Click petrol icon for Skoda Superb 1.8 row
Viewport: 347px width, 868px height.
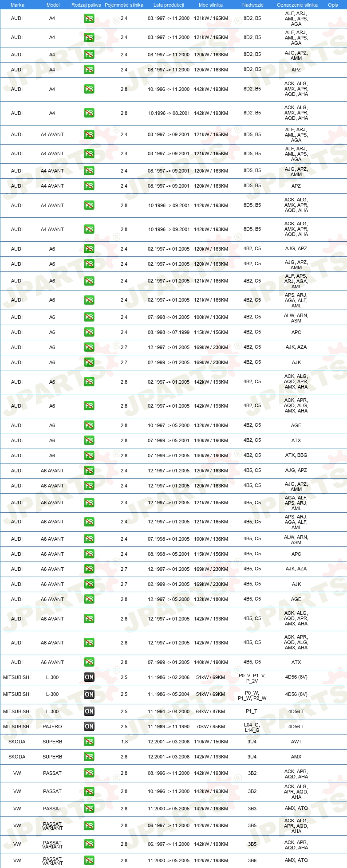89,742
